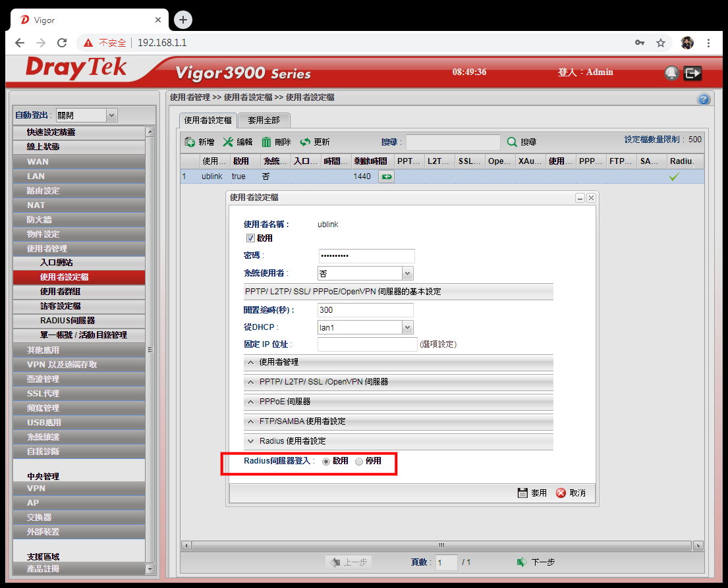Click the logout icon in header
Viewport: 728px width, 588px height.
692,73
